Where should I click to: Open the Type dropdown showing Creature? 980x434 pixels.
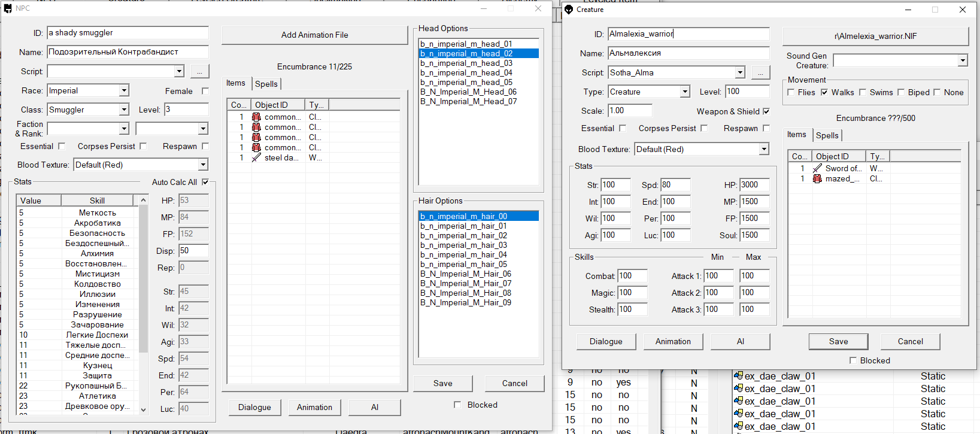point(685,92)
